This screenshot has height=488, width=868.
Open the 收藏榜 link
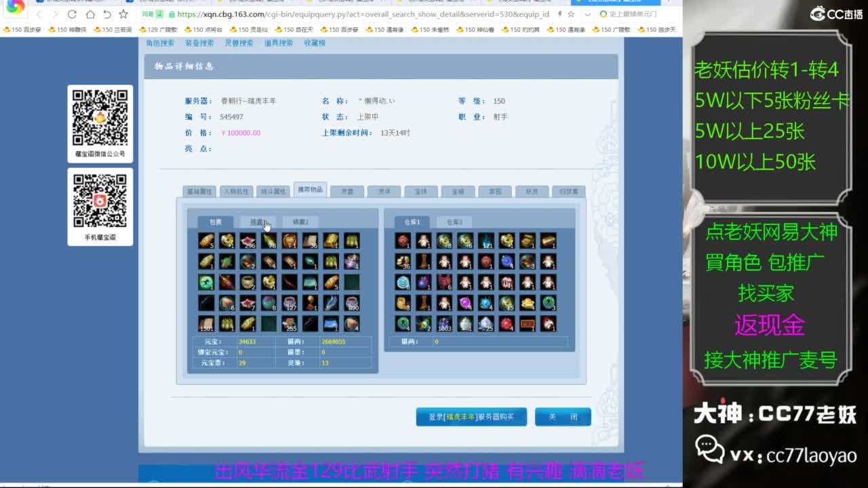315,43
